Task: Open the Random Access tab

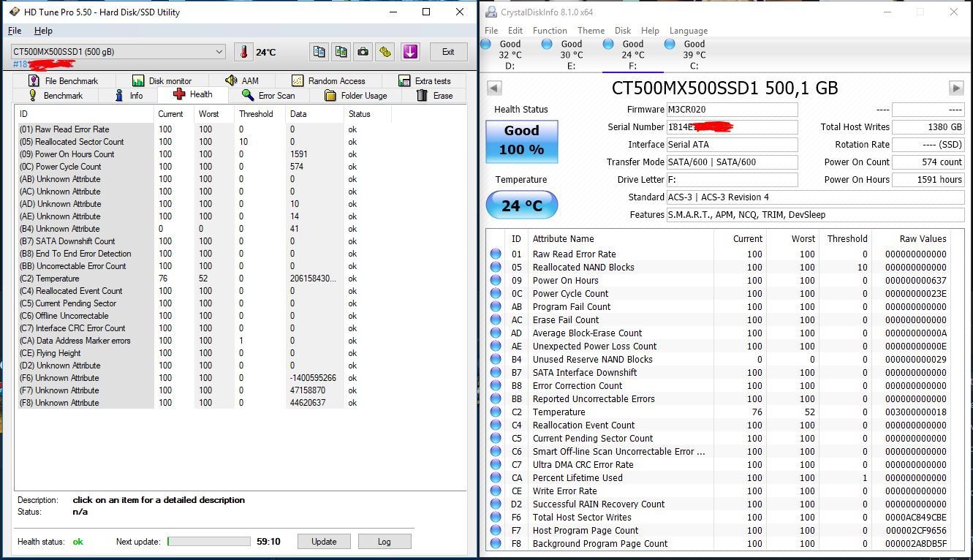Action: tap(328, 80)
